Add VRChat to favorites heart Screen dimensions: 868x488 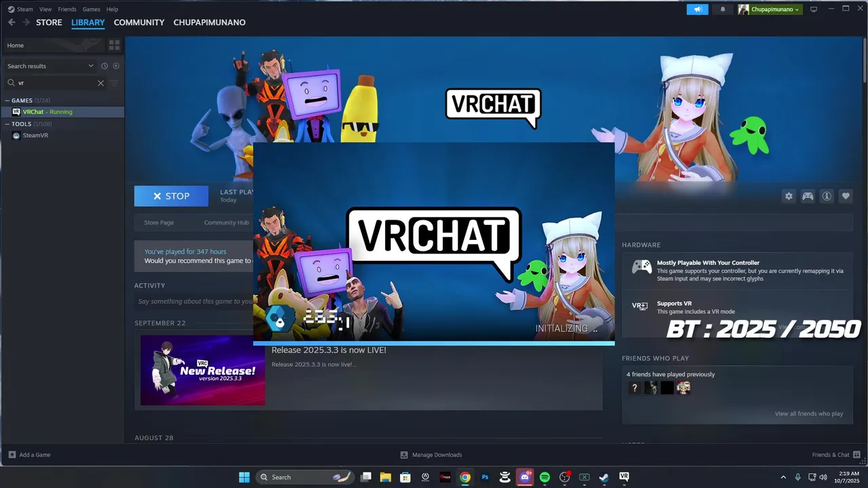[x=846, y=196]
